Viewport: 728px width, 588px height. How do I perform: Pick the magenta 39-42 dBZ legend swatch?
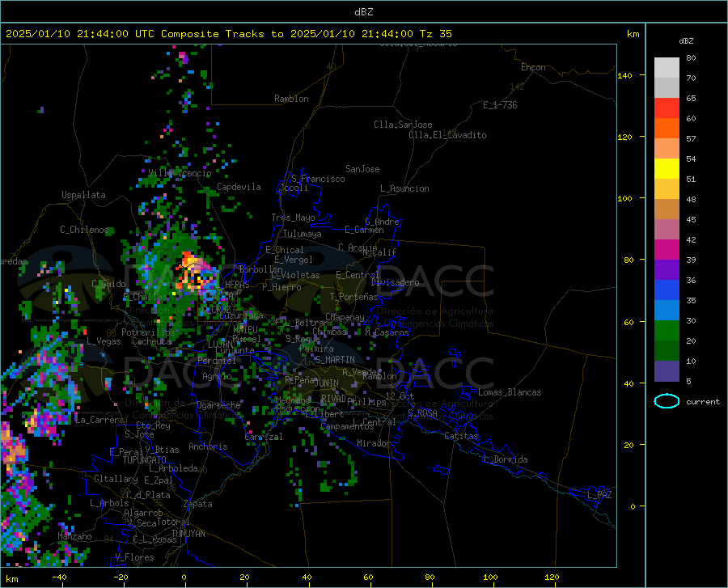pyautogui.click(x=667, y=250)
